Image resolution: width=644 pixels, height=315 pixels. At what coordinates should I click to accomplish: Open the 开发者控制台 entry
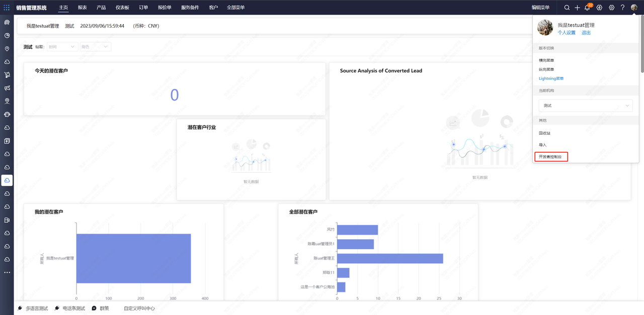pos(551,157)
